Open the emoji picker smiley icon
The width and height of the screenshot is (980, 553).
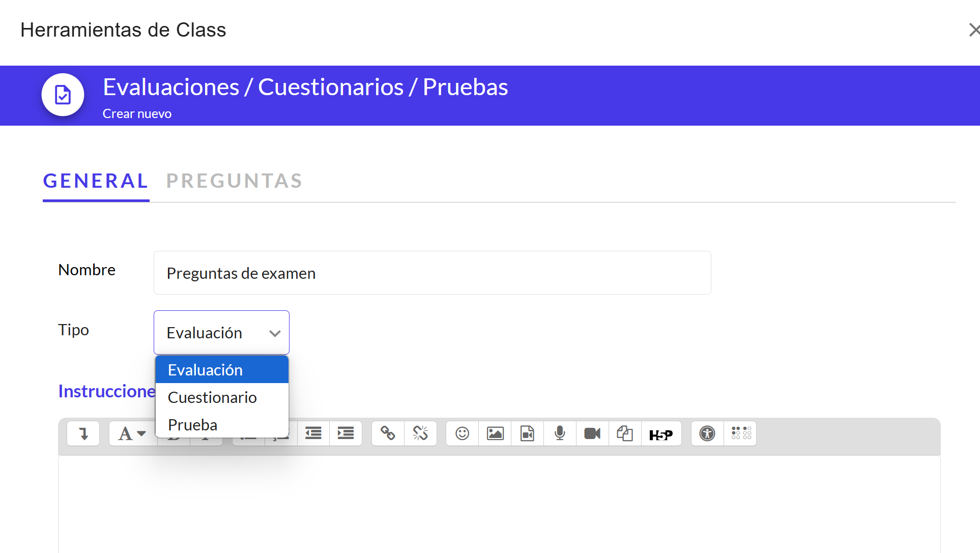[463, 433]
